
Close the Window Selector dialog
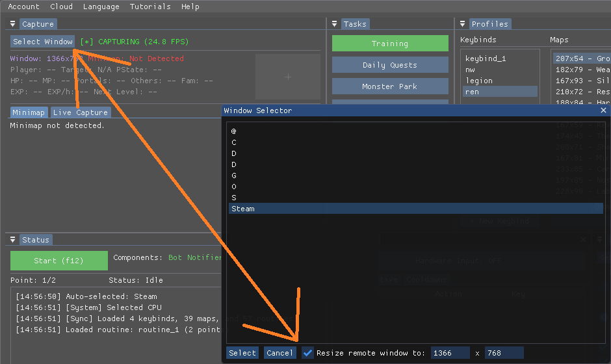(603, 110)
